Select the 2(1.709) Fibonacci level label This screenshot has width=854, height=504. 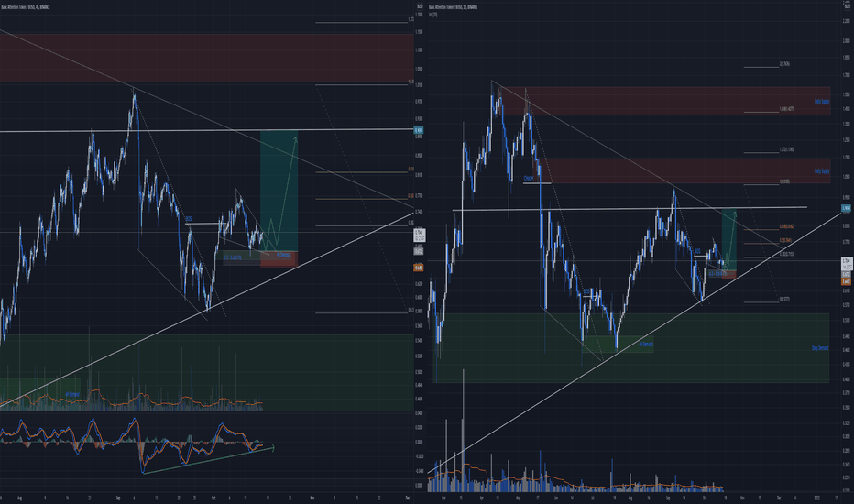784,64
